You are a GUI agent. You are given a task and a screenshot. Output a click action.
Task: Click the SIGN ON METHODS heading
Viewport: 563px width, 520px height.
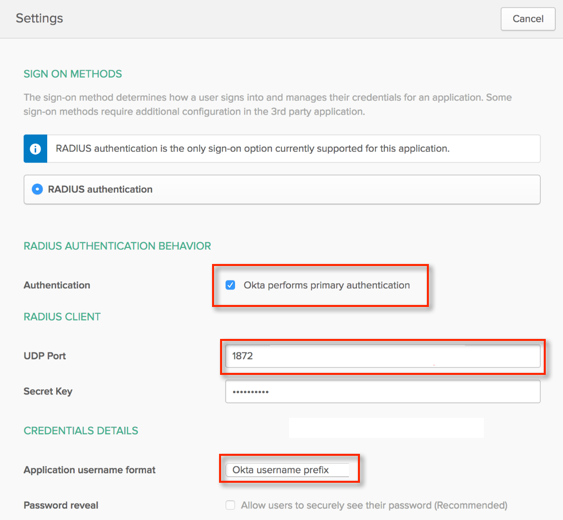point(73,74)
